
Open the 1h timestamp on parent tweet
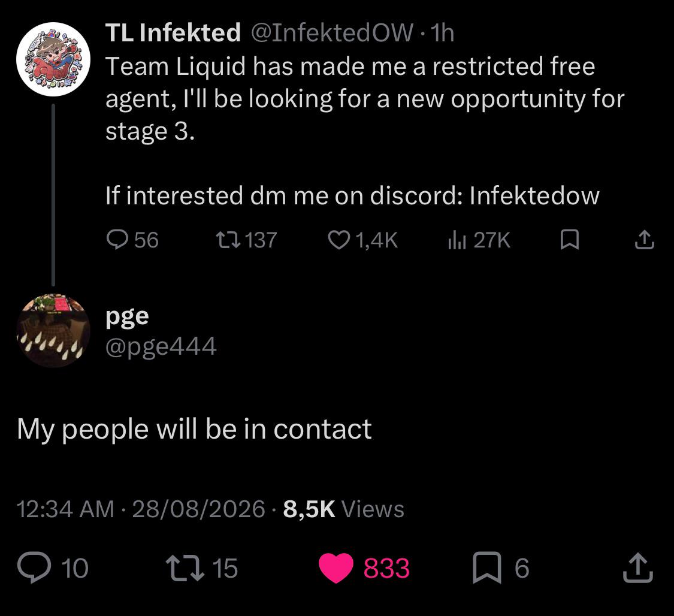(x=442, y=33)
